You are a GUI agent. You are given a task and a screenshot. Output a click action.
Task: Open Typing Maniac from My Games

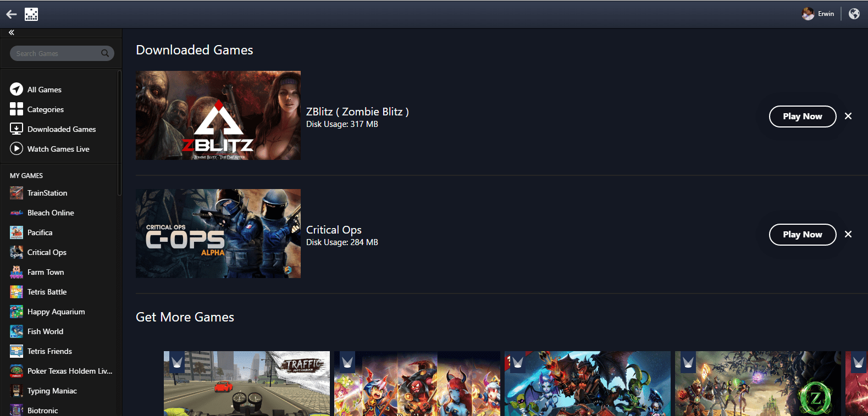coord(52,391)
